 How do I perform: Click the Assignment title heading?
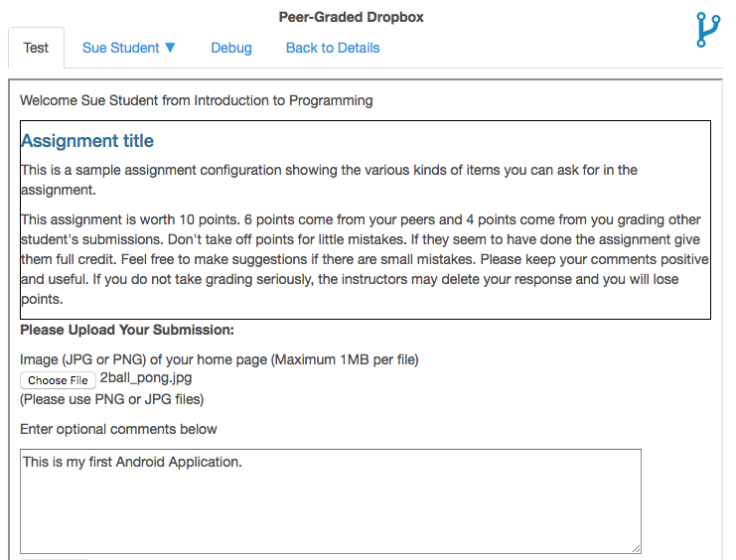[87, 141]
